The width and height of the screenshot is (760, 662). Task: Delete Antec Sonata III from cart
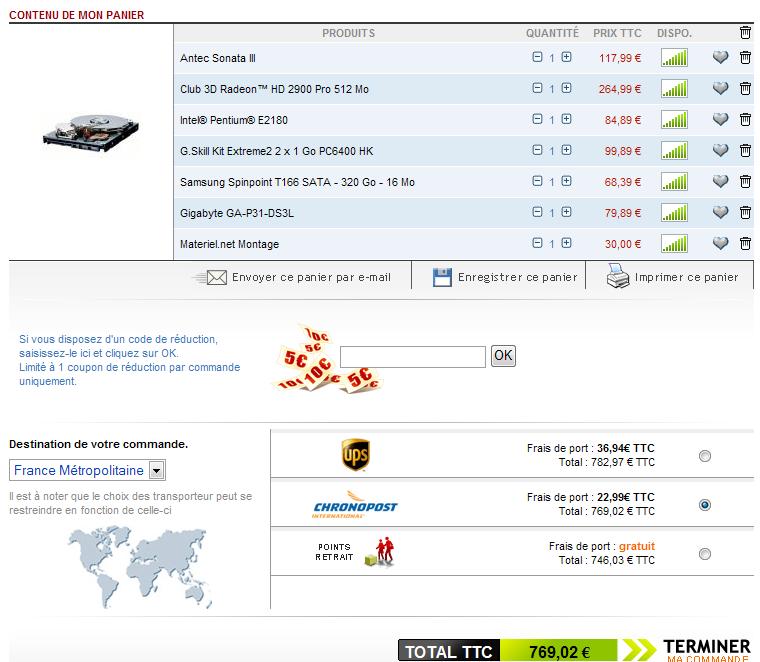pyautogui.click(x=745, y=58)
